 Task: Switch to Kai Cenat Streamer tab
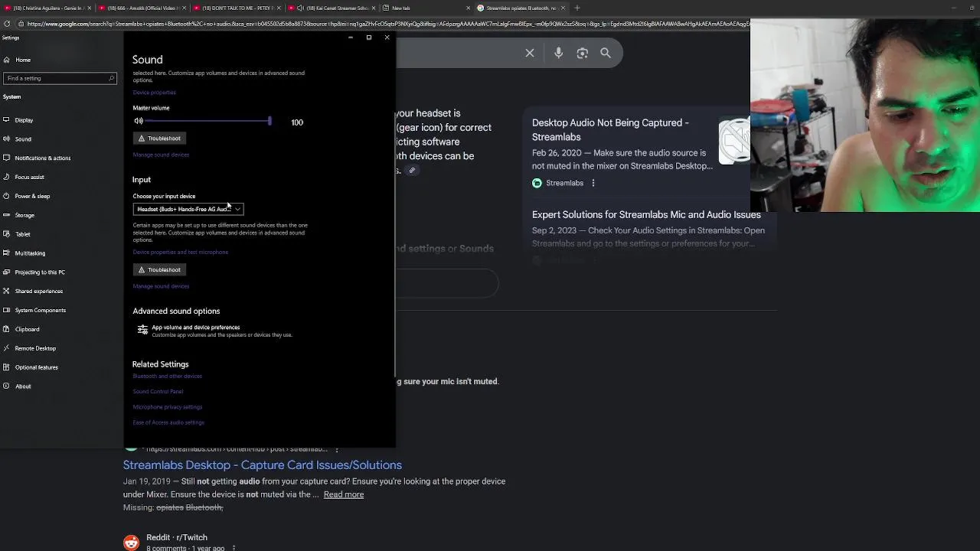[331, 8]
